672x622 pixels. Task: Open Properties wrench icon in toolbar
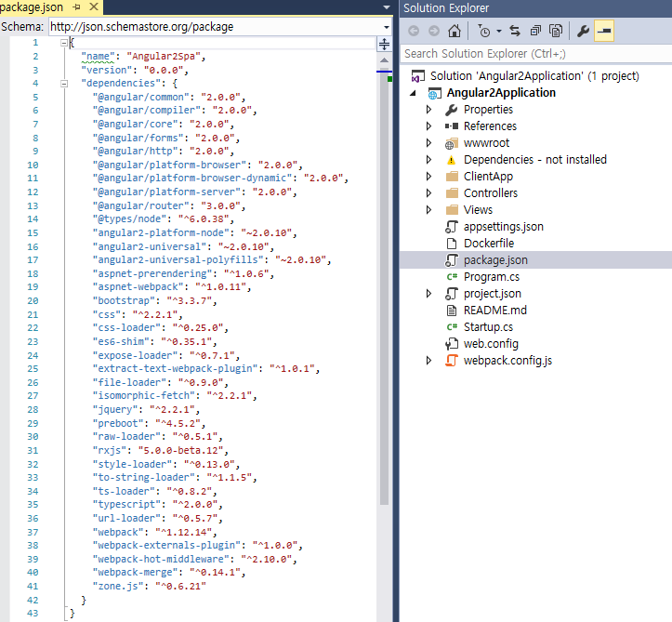tap(583, 31)
